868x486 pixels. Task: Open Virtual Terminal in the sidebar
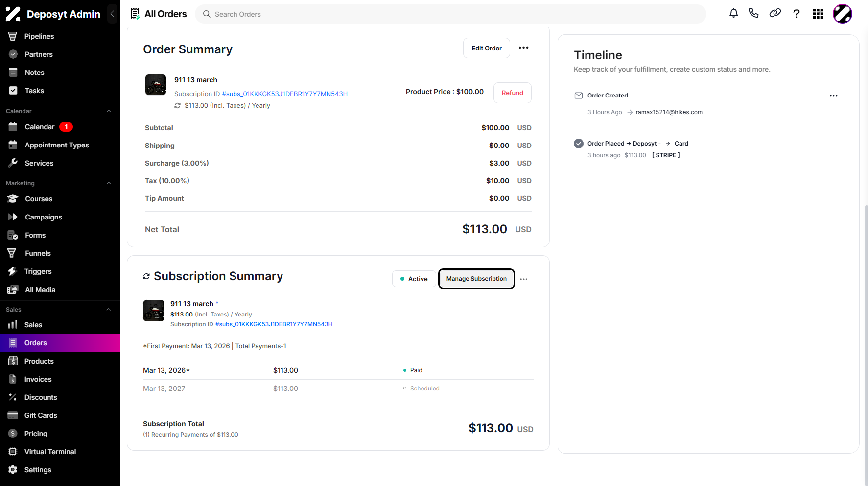coord(60,452)
